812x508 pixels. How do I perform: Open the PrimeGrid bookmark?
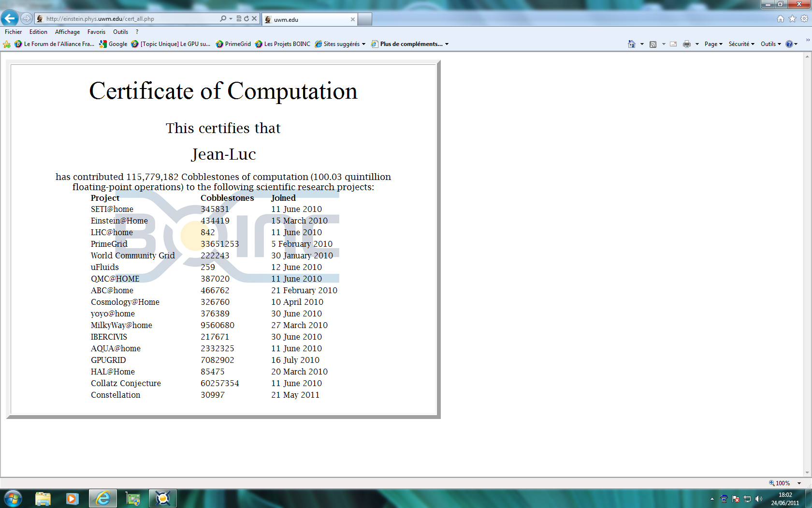[x=233, y=44]
